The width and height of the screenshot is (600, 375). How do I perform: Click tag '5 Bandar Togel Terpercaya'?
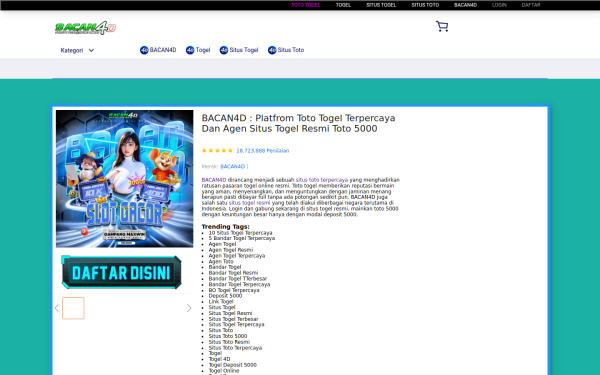241,238
